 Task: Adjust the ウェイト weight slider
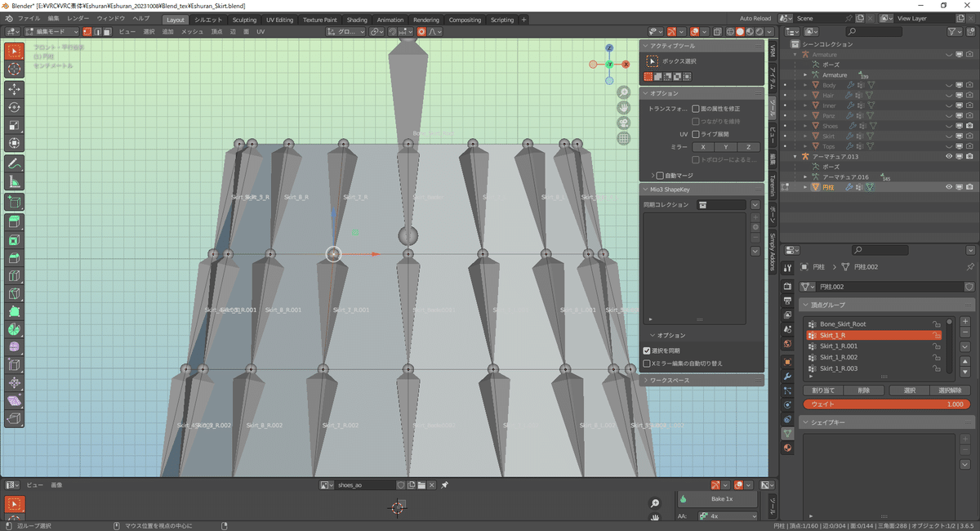click(887, 404)
